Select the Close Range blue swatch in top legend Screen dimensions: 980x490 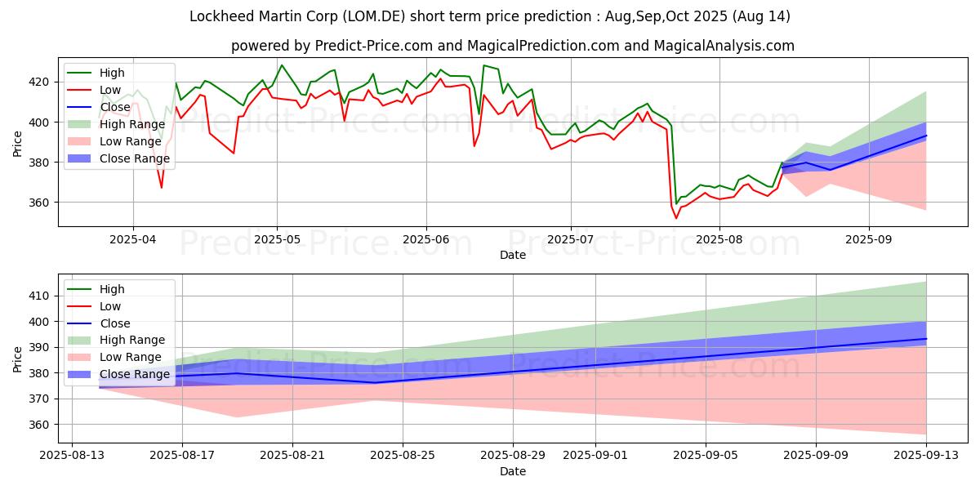[82, 158]
